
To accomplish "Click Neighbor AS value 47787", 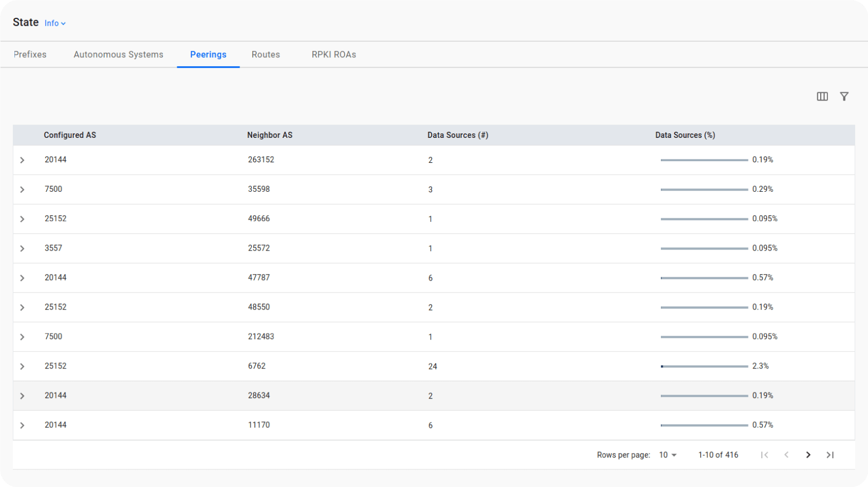I will tap(259, 277).
